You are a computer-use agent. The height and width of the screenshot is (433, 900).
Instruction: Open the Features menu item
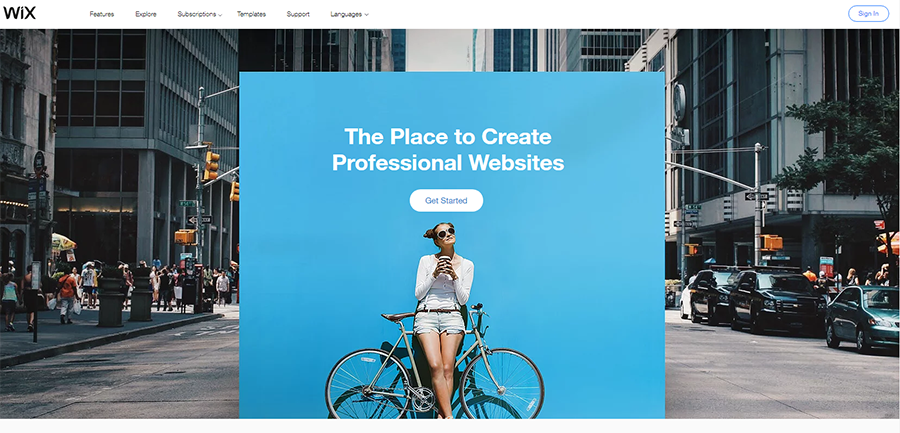(x=102, y=14)
